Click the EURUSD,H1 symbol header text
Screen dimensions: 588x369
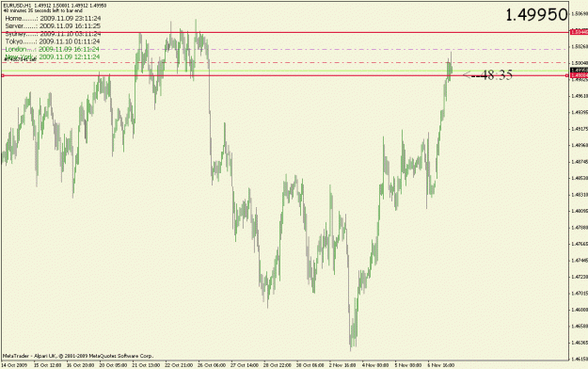[55, 6]
